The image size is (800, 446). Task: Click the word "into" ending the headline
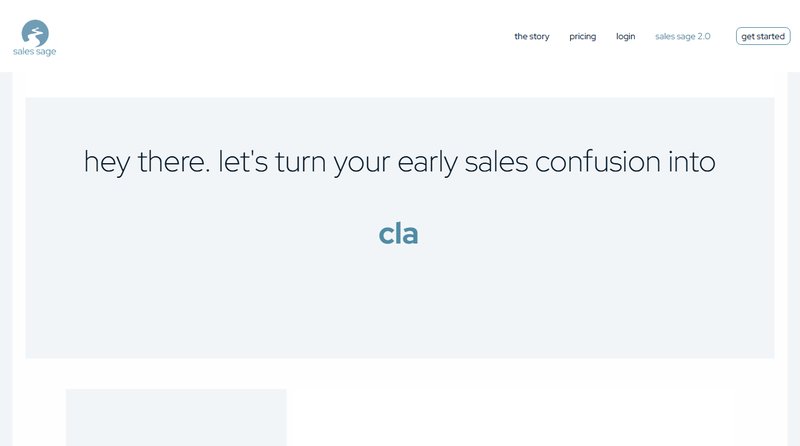(693, 161)
